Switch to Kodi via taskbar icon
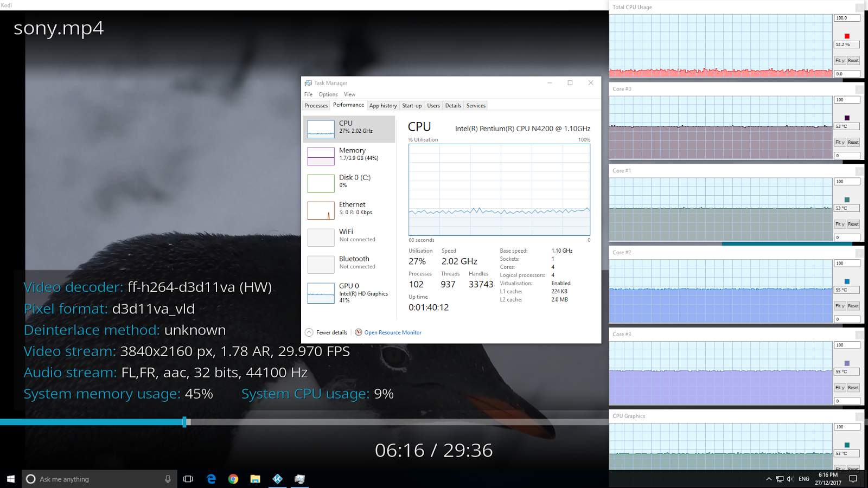Image resolution: width=868 pixels, height=488 pixels. coord(277,479)
